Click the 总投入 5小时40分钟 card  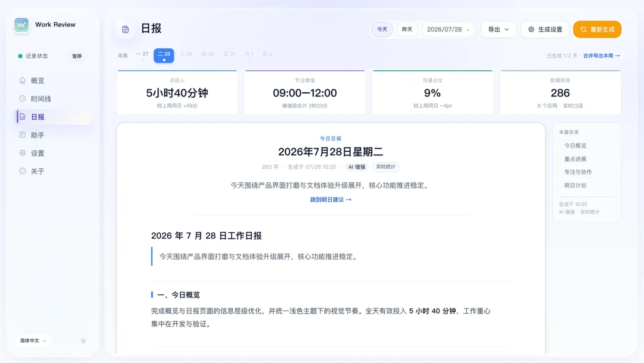pos(177,93)
